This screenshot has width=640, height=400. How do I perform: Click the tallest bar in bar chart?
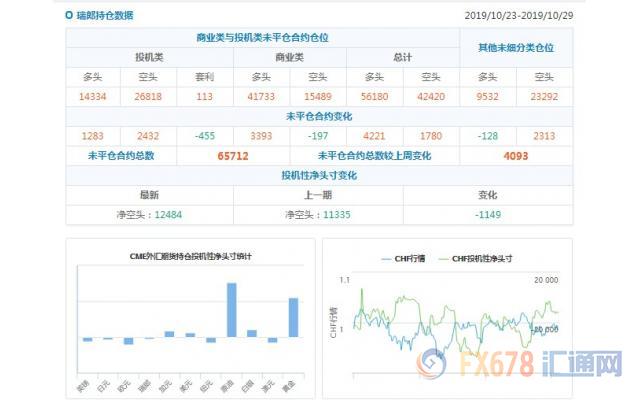(x=231, y=310)
